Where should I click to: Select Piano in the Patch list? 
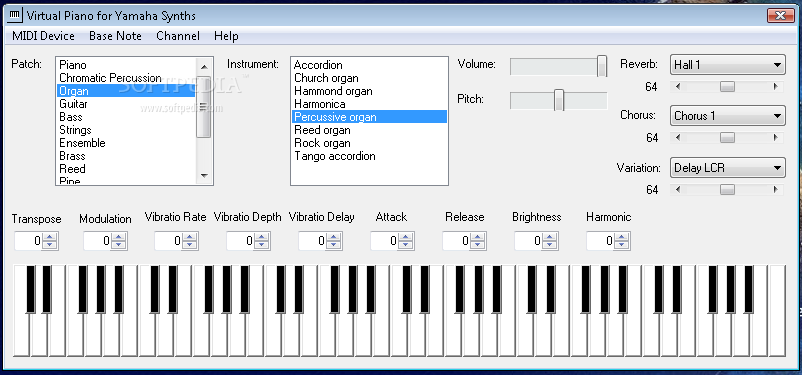tap(126, 65)
